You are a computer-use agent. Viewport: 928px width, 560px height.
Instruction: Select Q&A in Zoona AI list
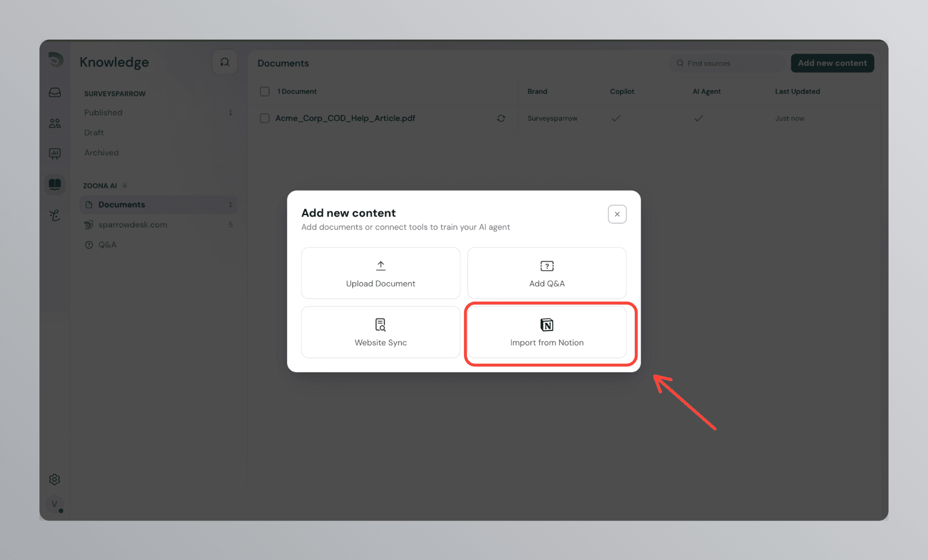pos(158,245)
